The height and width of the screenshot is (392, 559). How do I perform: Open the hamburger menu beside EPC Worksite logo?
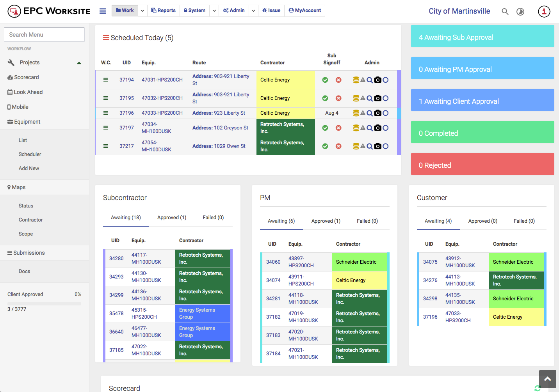103,11
